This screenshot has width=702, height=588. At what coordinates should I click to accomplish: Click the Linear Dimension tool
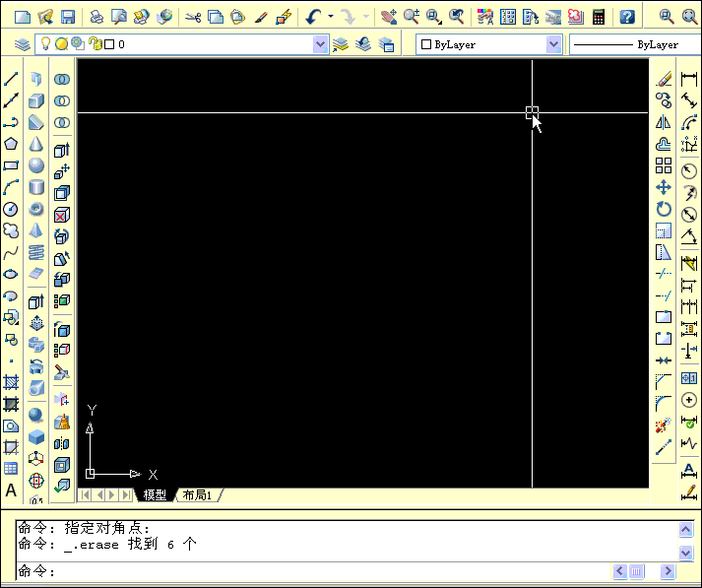click(689, 79)
